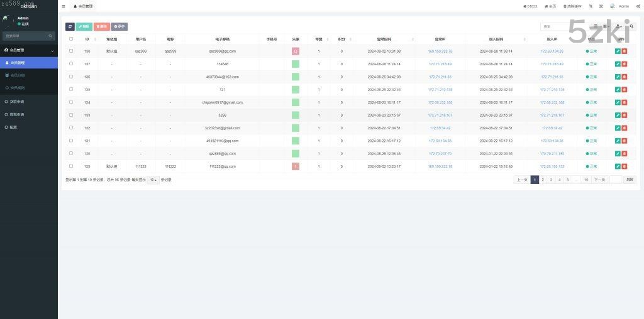Open settings gears icon at top right
644x319 pixels.
(x=638, y=6)
